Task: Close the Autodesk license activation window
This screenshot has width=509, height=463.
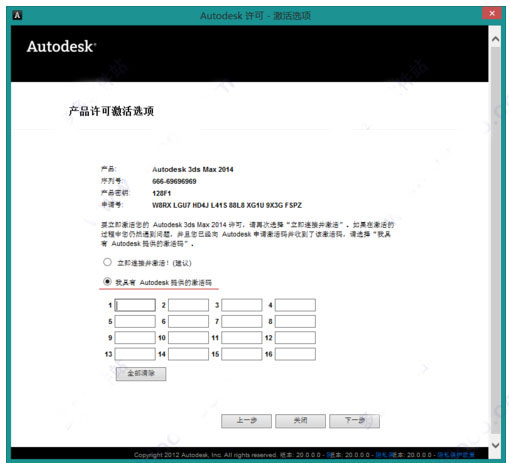Action: click(x=492, y=13)
